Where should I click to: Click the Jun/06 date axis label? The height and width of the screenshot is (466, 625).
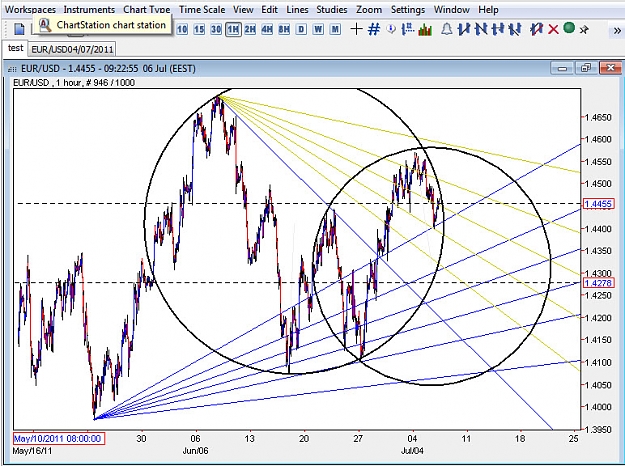tap(195, 451)
